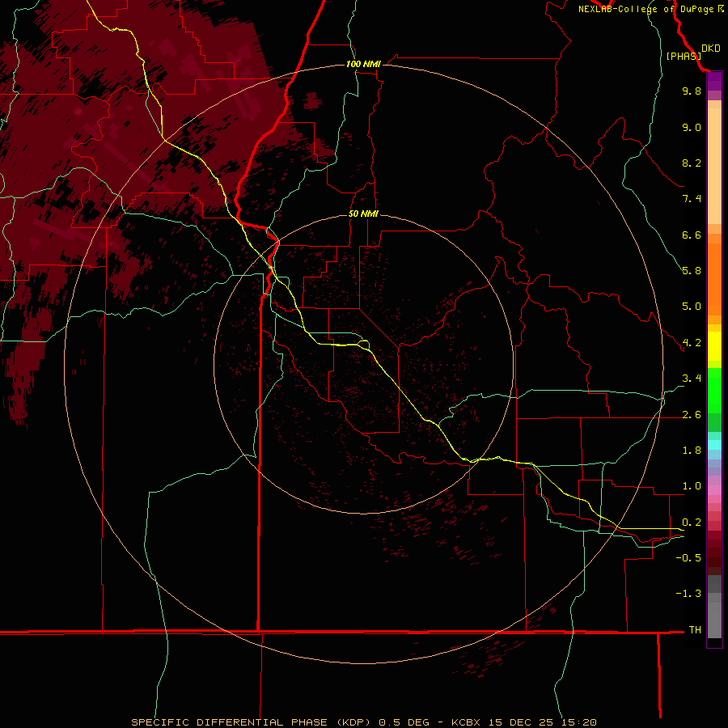Click the cyan legend swatch
Image resolution: width=728 pixels, height=728 pixels.
coord(714,445)
